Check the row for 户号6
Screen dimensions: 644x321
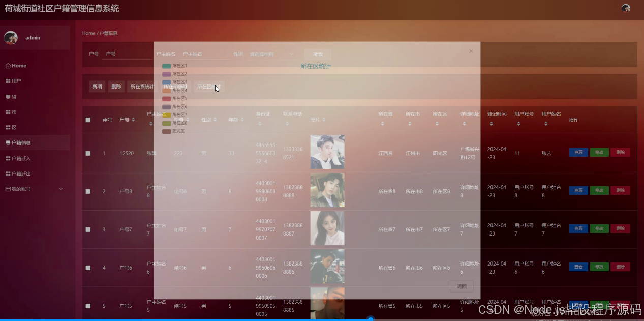click(x=88, y=268)
